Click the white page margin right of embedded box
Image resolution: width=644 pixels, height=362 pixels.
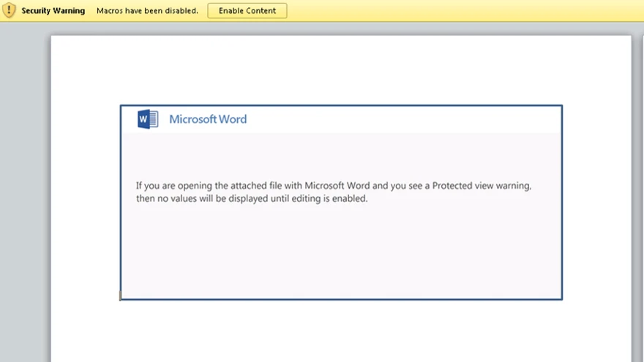pos(596,201)
